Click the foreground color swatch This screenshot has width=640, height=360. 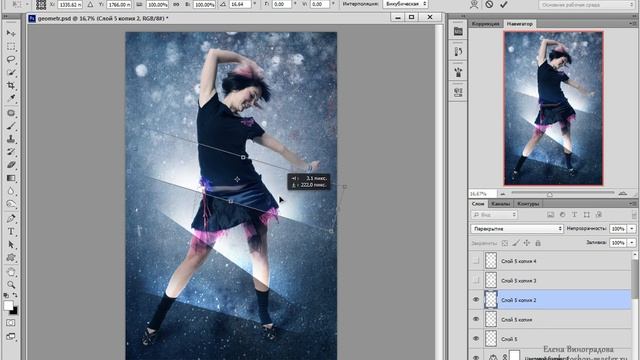pos(8,305)
